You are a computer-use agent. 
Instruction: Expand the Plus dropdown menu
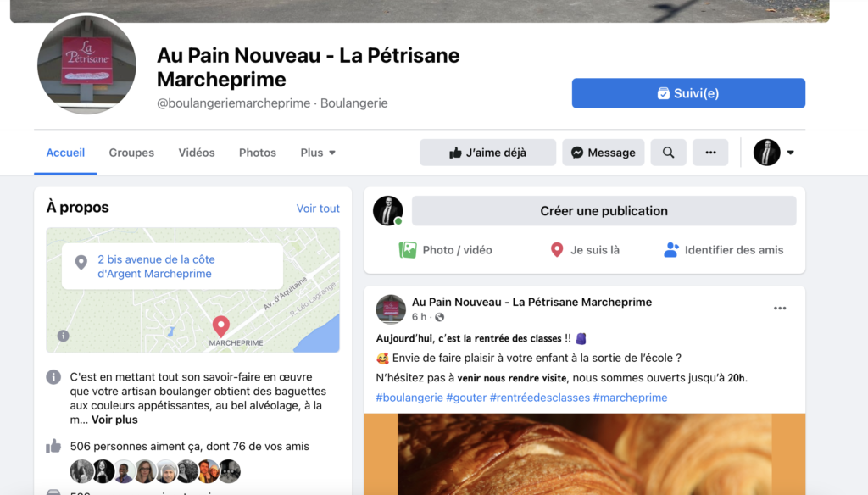click(x=318, y=153)
